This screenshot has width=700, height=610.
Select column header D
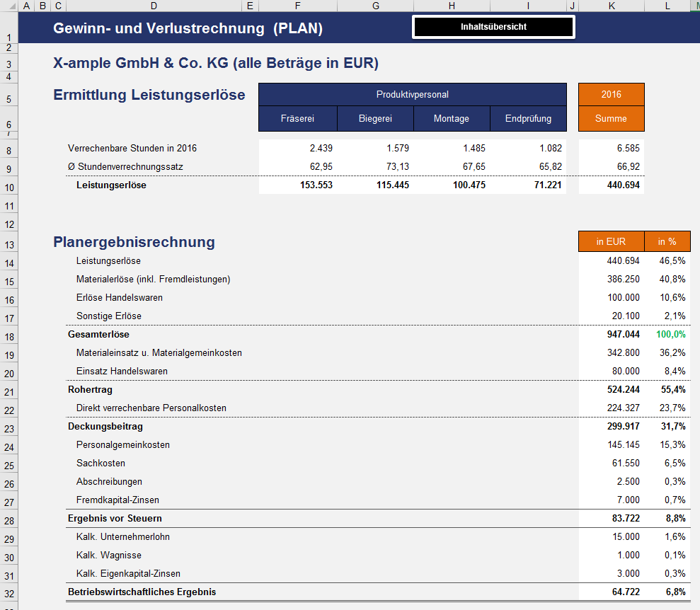154,6
